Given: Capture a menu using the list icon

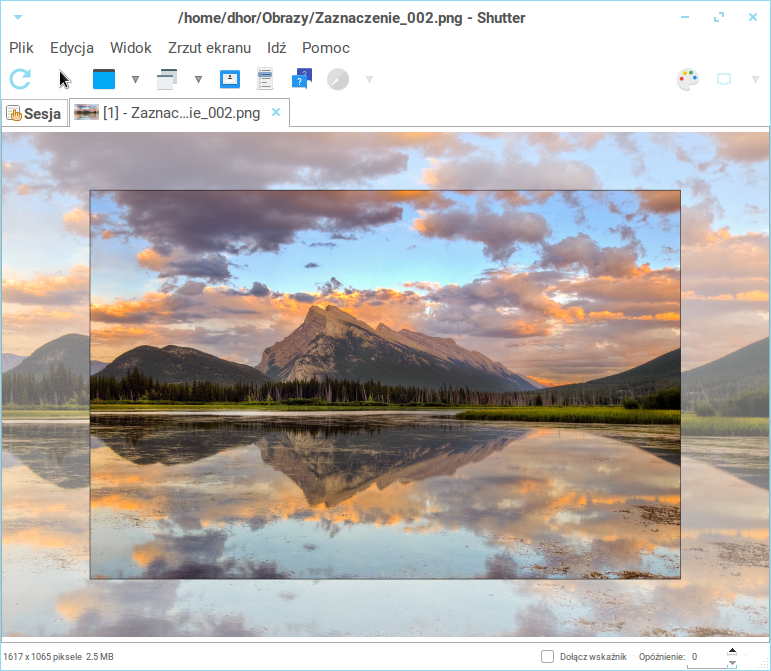Looking at the screenshot, I should click(265, 79).
